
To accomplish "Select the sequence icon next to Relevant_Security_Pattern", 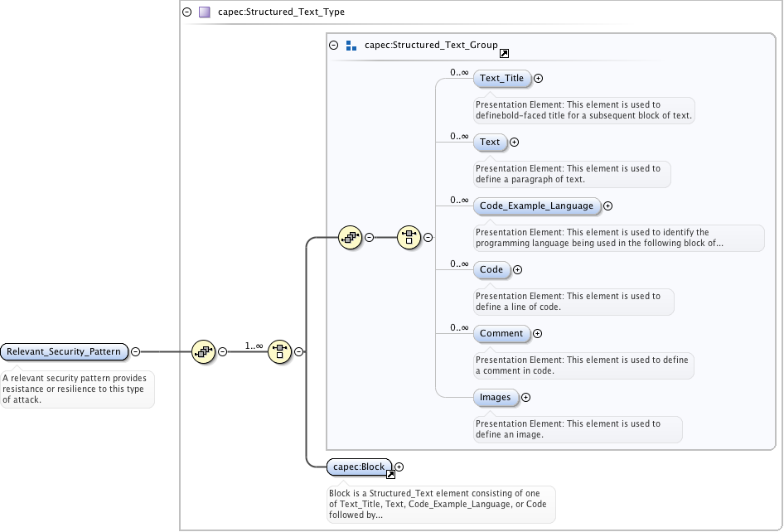I will (203, 351).
